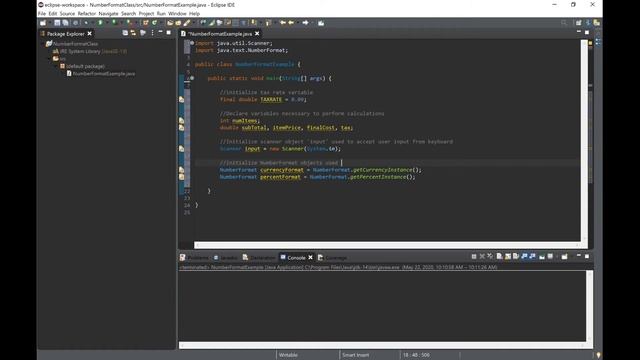Open the Navigate menu
Image resolution: width=640 pixels, height=360 pixels.
(x=108, y=13)
